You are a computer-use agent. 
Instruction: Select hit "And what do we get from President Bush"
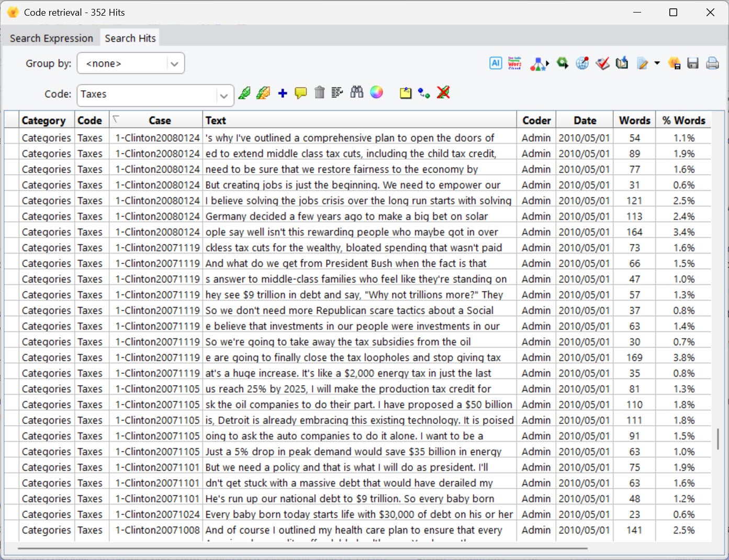point(359,263)
